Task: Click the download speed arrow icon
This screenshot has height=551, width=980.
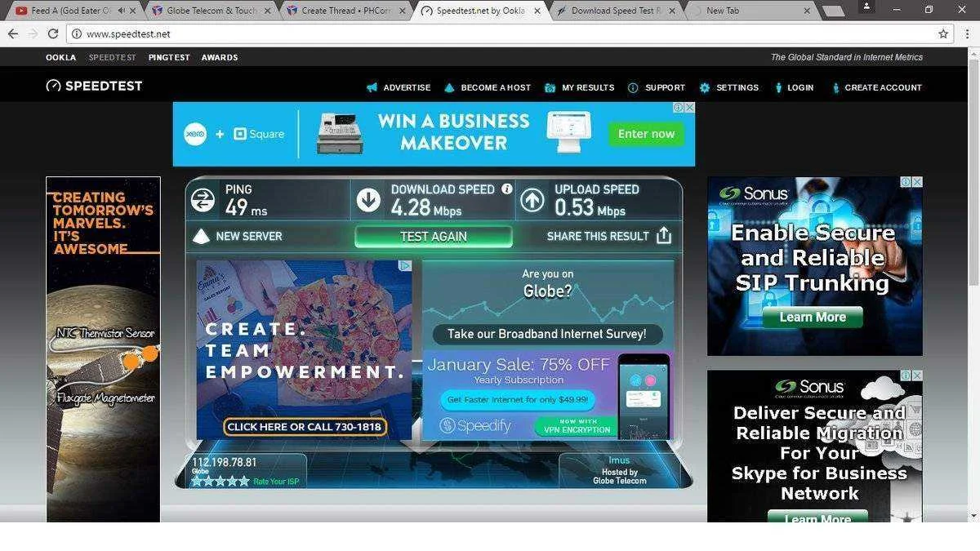Action: pyautogui.click(x=368, y=199)
